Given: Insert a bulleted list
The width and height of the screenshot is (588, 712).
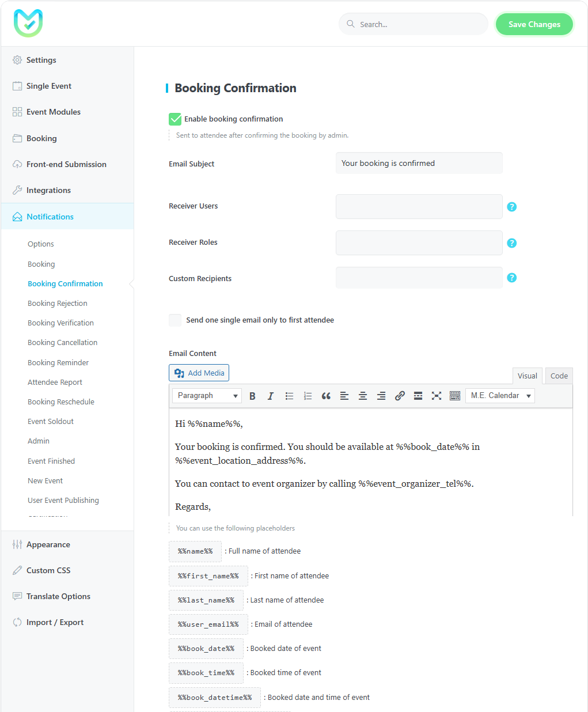Looking at the screenshot, I should point(289,396).
